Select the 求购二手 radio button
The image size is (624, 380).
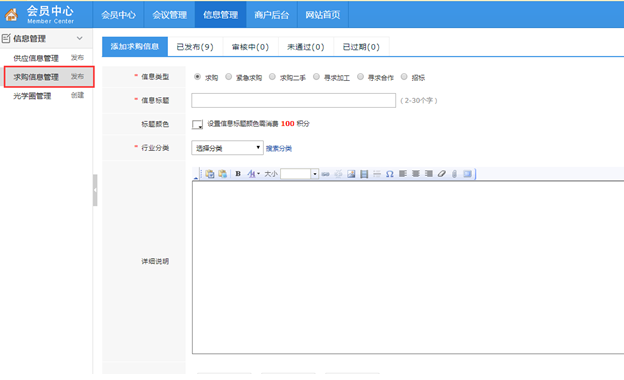272,77
